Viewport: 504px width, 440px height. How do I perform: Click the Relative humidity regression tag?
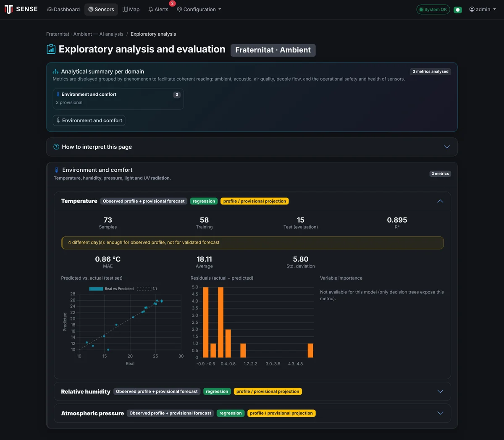pyautogui.click(x=217, y=391)
